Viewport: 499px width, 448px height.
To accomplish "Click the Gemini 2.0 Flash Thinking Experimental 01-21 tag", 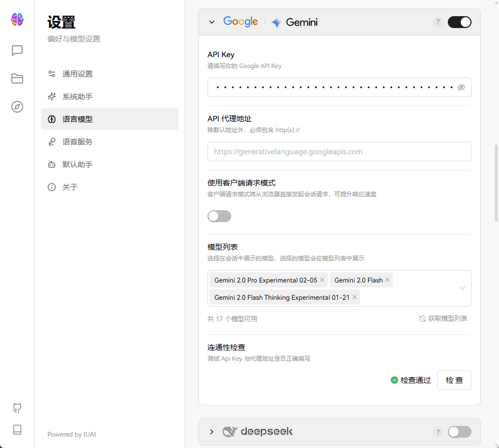I will pyautogui.click(x=285, y=297).
